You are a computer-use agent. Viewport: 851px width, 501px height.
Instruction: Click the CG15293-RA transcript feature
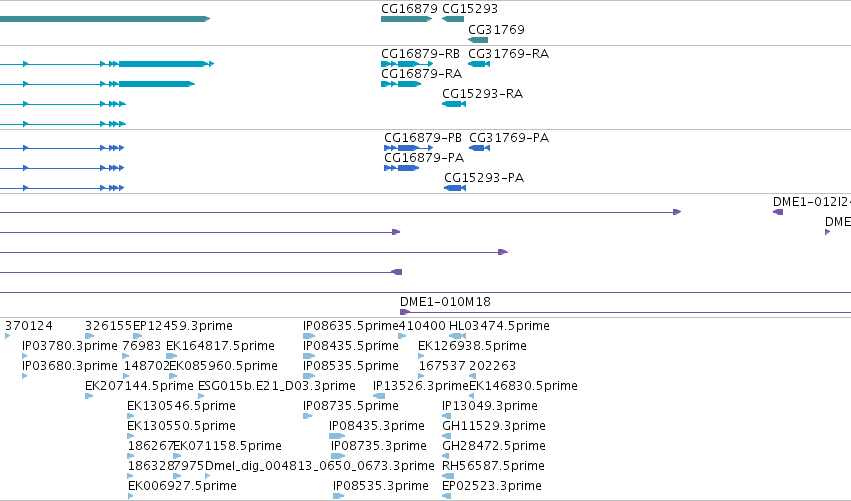point(454,104)
